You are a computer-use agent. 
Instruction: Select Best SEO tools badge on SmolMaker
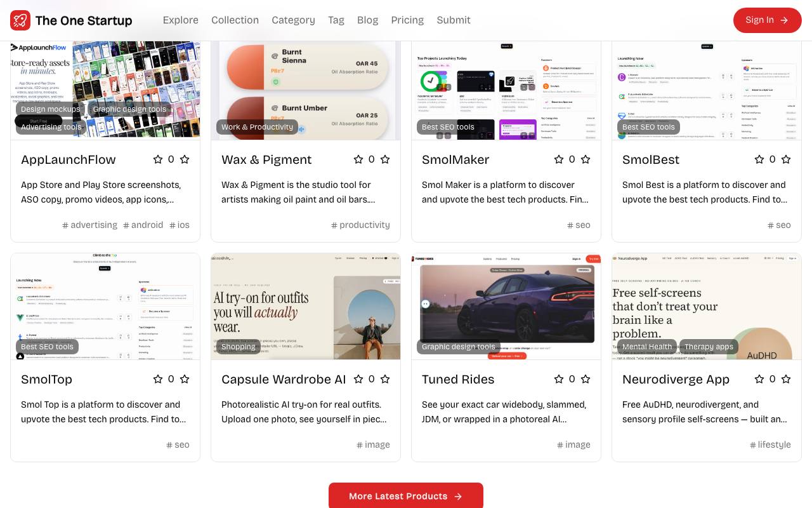click(448, 127)
